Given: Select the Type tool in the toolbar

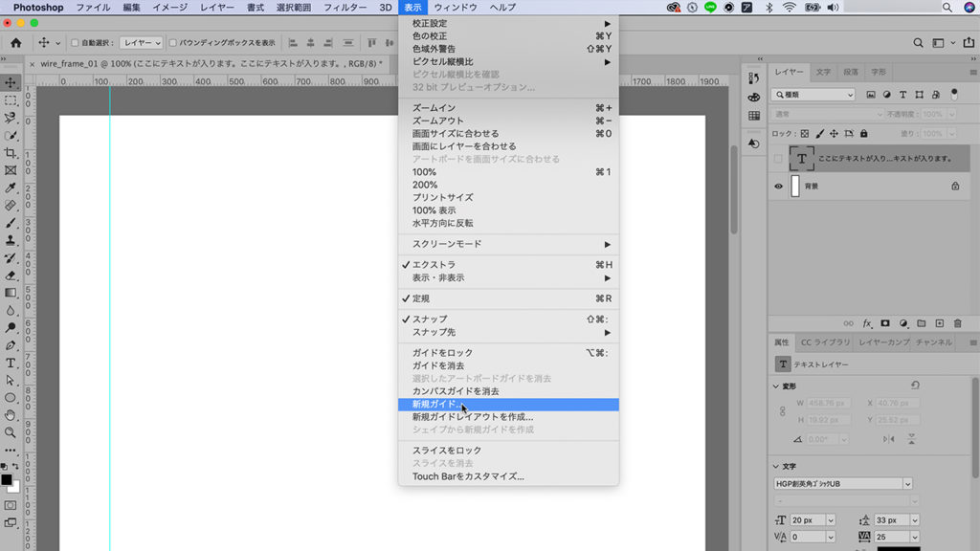Looking at the screenshot, I should click(x=11, y=363).
